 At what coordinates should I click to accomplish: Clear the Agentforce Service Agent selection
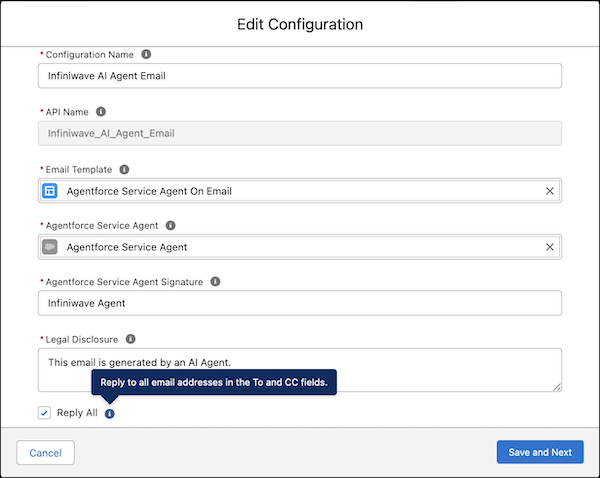coord(549,247)
